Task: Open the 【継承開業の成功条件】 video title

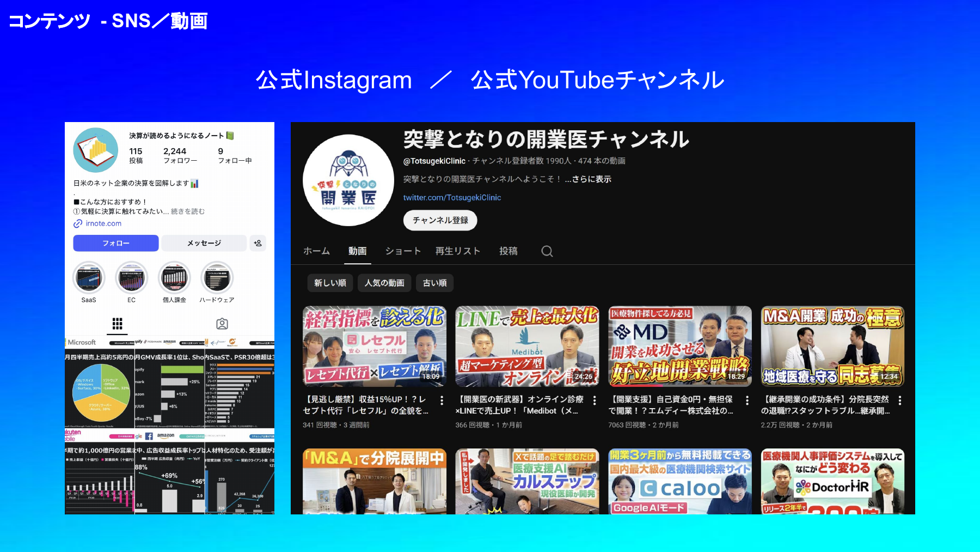Action: coord(826,405)
